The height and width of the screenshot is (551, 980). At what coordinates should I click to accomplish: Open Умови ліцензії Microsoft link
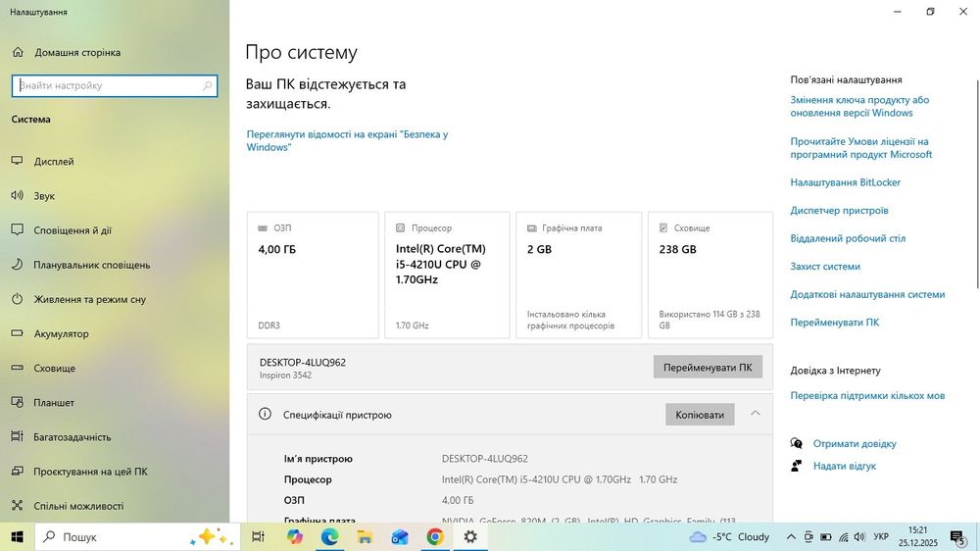(860, 148)
